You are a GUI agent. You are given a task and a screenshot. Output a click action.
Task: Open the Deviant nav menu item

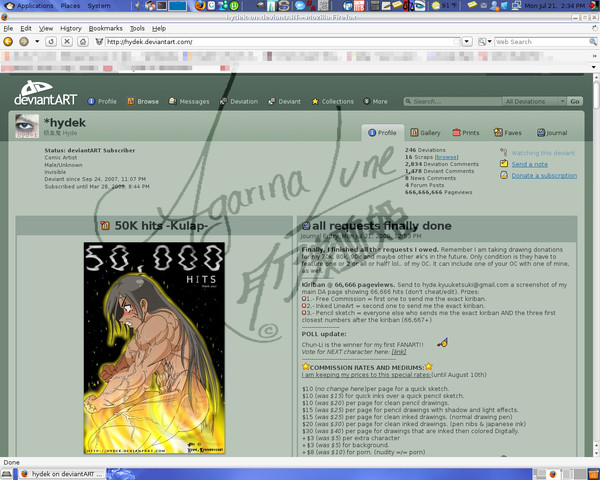[x=284, y=101]
